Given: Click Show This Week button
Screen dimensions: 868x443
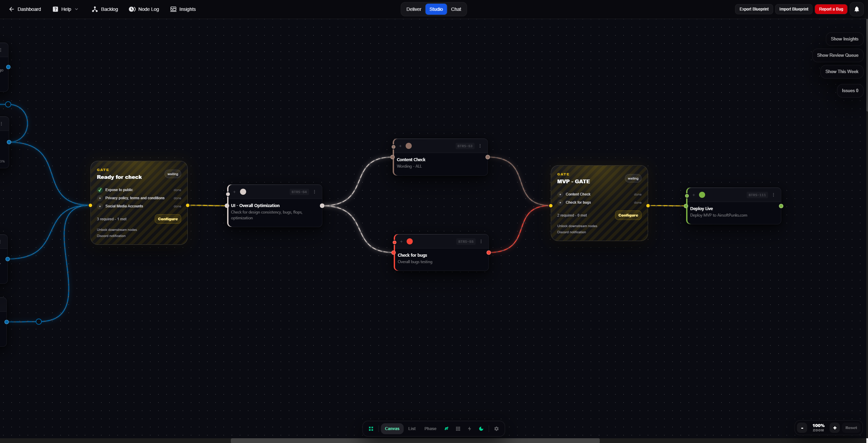Looking at the screenshot, I should (841, 71).
